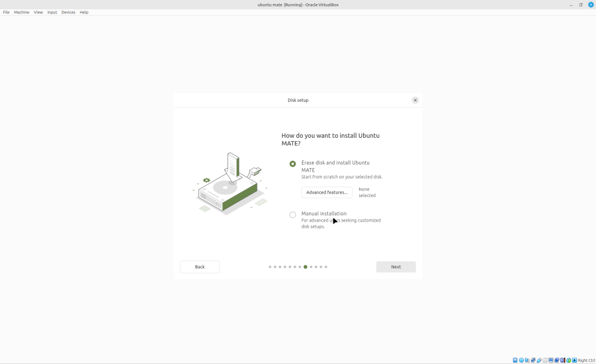
Task: Click the "None selected" text
Action: click(367, 192)
